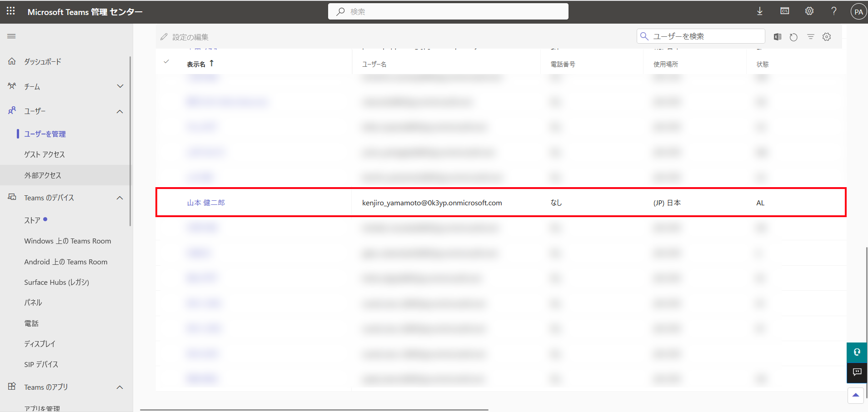Click the なし phone number cell
Image resolution: width=868 pixels, height=412 pixels.
click(x=556, y=203)
